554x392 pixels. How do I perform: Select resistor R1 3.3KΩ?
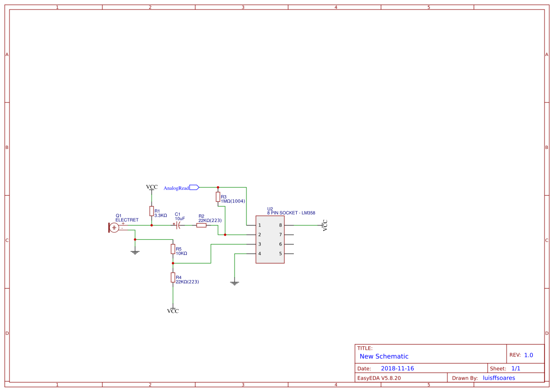click(x=152, y=212)
